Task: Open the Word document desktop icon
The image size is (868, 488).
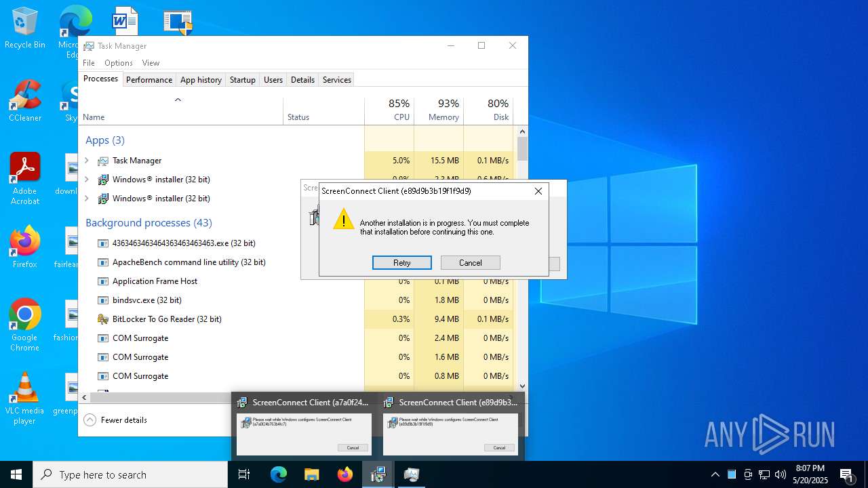Action: (x=125, y=20)
